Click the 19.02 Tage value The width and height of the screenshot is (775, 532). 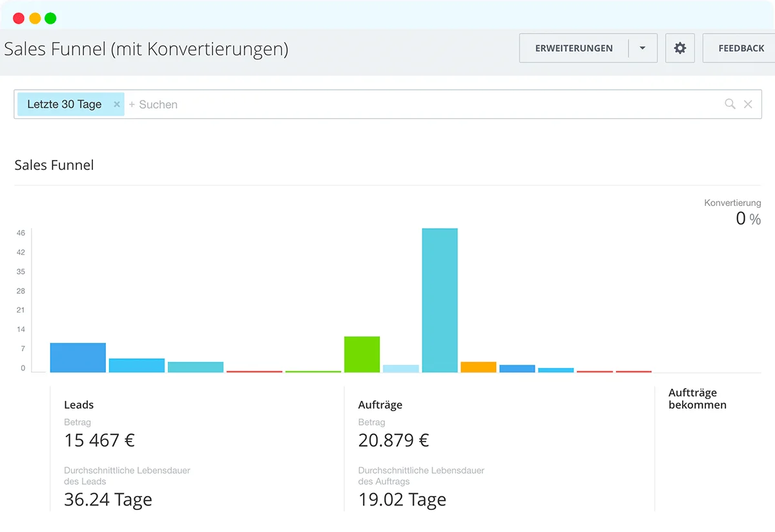coord(402,500)
